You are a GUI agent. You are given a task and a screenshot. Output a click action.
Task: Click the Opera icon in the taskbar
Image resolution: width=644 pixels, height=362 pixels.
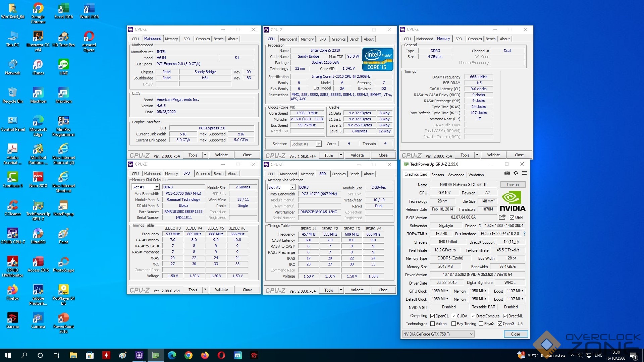click(x=221, y=355)
